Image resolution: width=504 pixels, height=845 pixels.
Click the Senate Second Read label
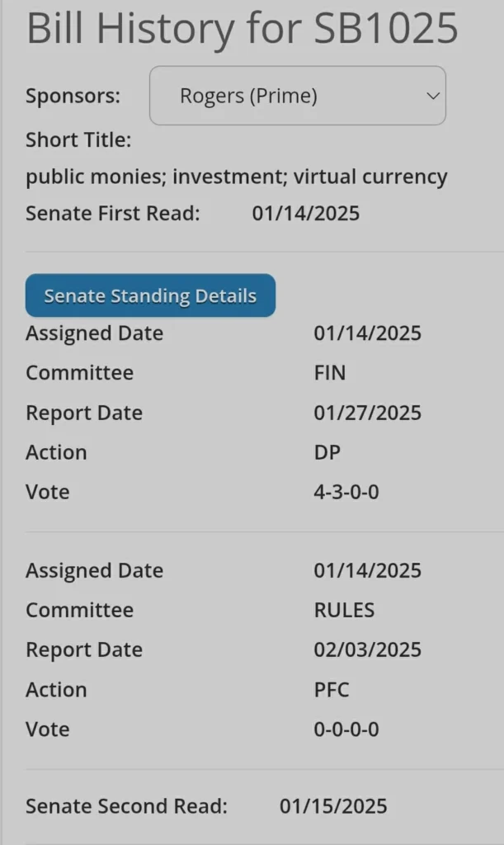(x=126, y=806)
